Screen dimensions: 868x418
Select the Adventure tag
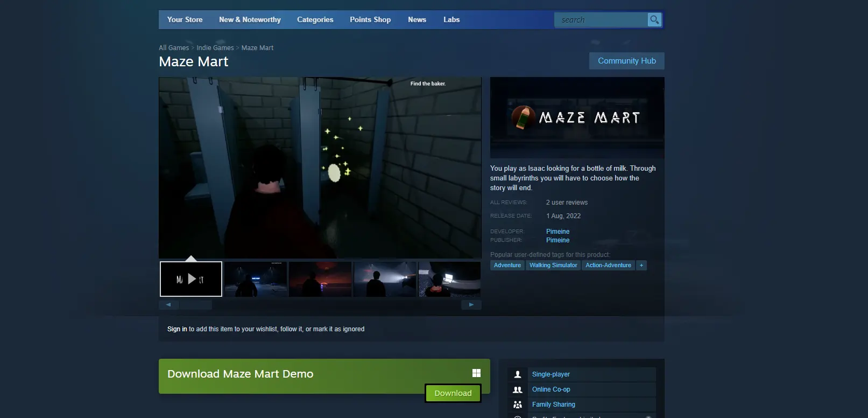coord(507,265)
